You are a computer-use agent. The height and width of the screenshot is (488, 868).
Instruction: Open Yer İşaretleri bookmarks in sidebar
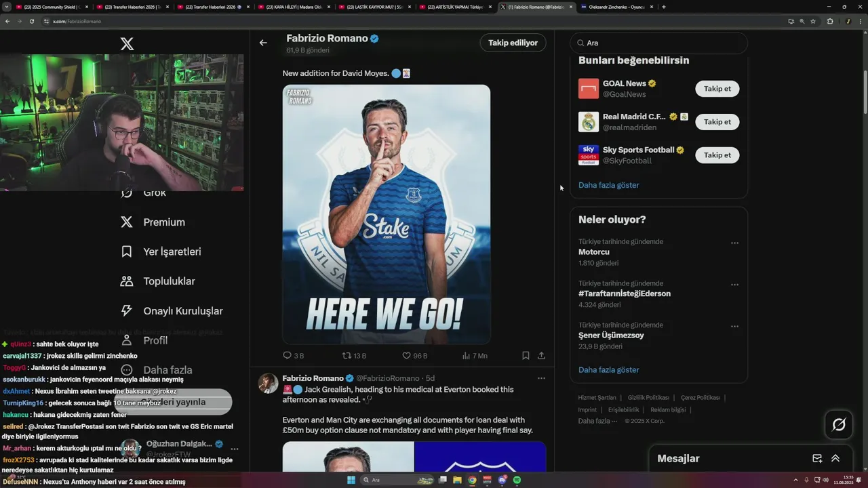pyautogui.click(x=161, y=251)
